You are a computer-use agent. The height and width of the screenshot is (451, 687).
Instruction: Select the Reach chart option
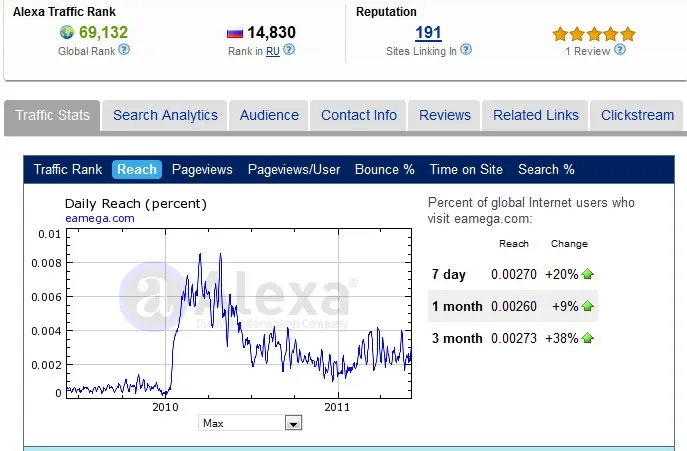[x=137, y=170]
